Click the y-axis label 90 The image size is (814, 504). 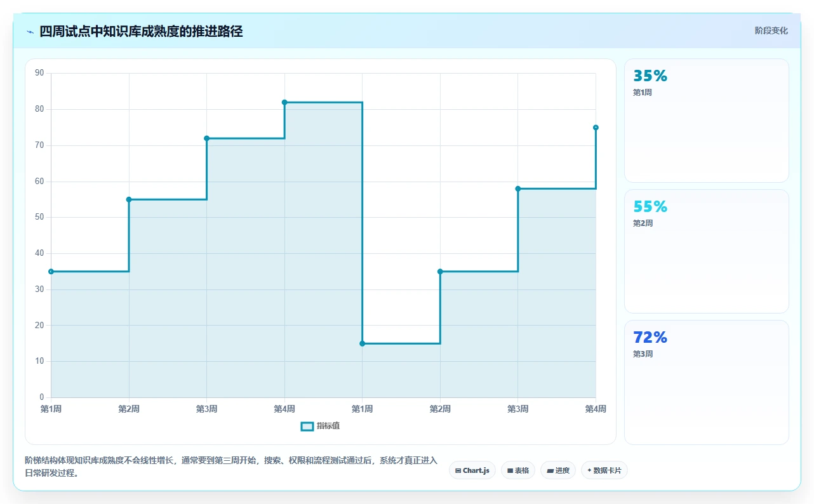coord(39,73)
